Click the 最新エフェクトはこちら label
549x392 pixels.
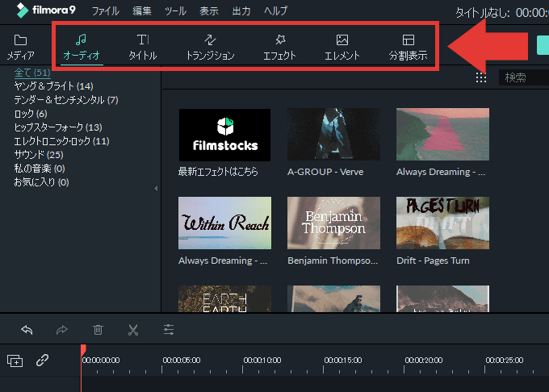pos(218,172)
